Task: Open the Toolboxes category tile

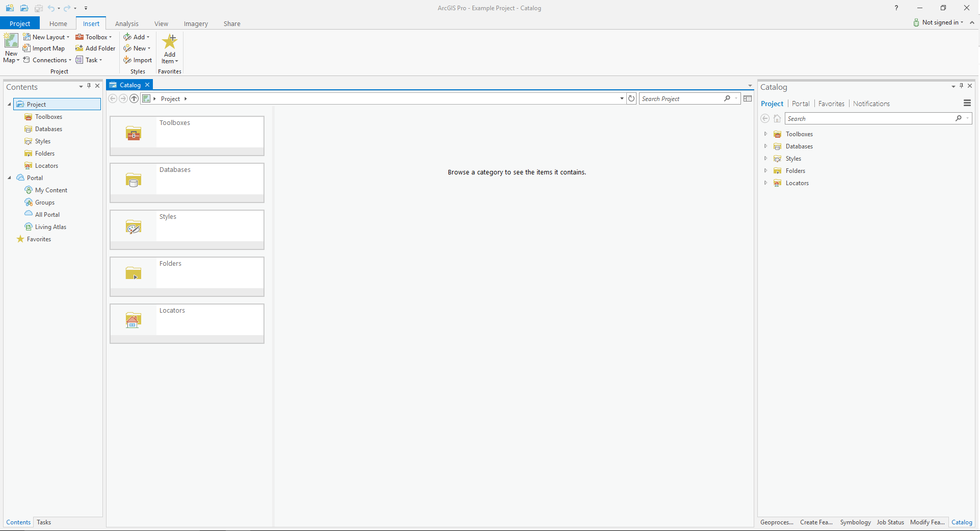Action: click(187, 136)
